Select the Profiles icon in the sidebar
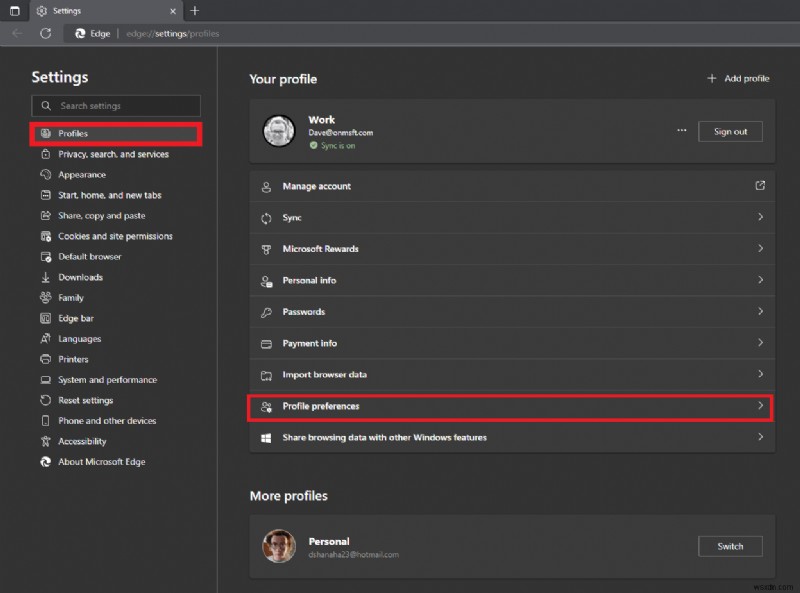This screenshot has width=800, height=593. [x=44, y=133]
